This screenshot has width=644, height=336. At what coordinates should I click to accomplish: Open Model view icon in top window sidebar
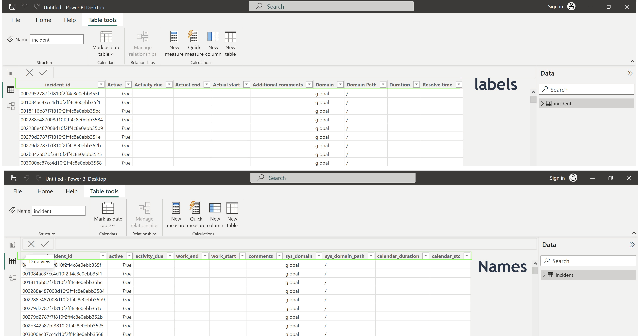pyautogui.click(x=11, y=106)
